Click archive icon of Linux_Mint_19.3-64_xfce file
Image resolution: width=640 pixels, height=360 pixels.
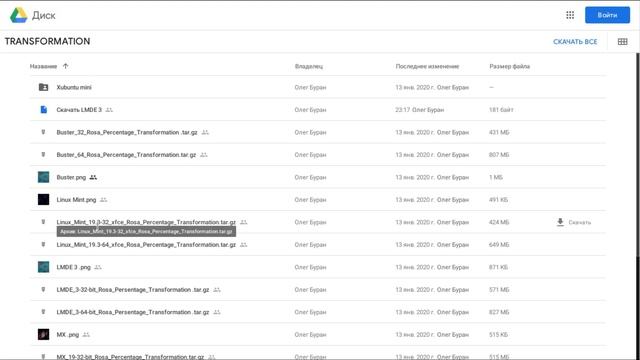pyautogui.click(x=43, y=244)
